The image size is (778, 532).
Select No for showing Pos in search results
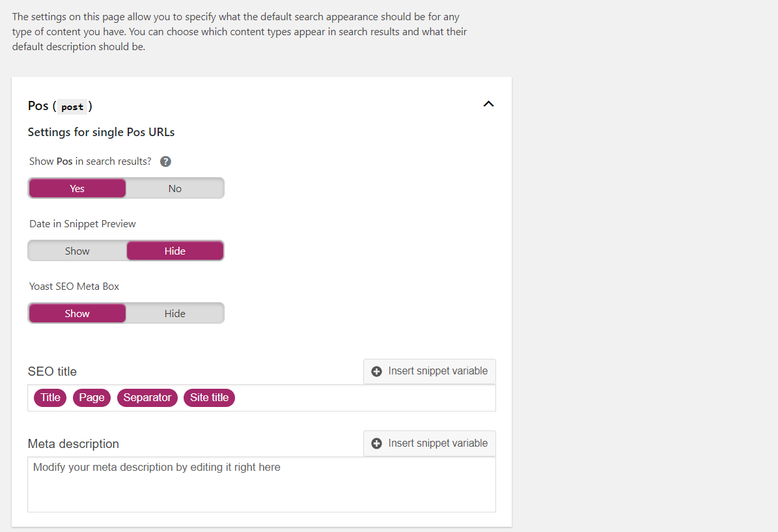(174, 189)
